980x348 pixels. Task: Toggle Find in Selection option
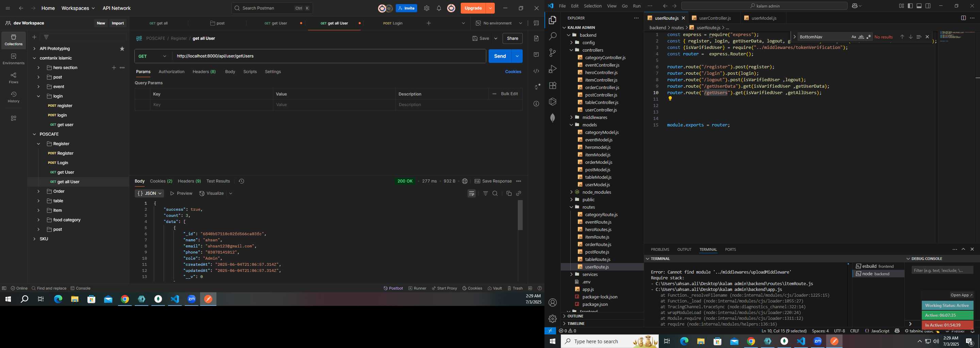click(x=919, y=37)
